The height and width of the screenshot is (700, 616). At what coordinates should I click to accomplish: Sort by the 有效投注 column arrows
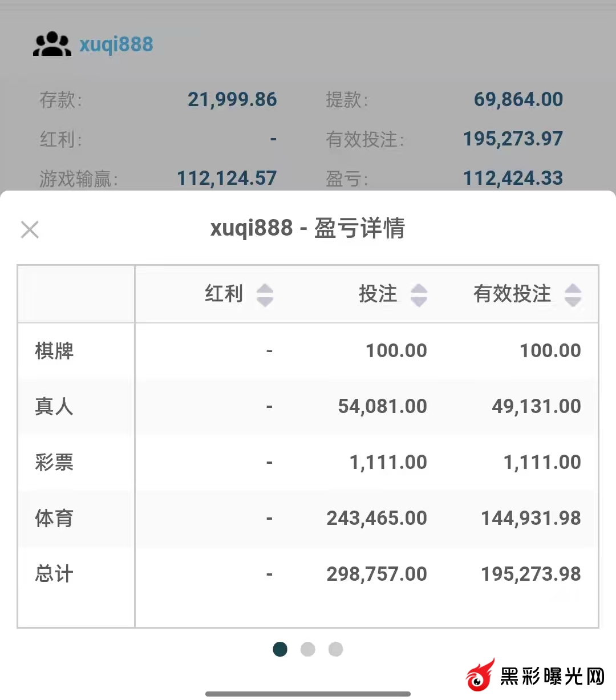tap(573, 295)
